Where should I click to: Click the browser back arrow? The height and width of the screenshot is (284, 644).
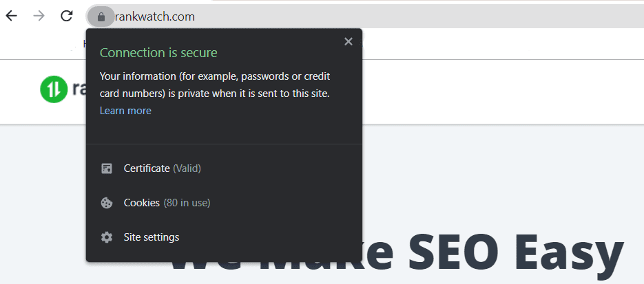point(12,16)
